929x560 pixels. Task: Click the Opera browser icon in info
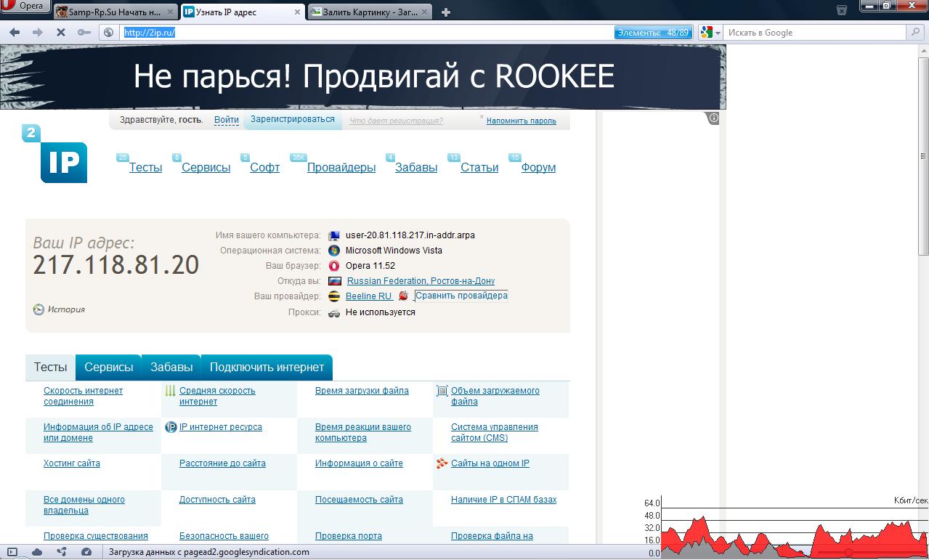tap(334, 266)
